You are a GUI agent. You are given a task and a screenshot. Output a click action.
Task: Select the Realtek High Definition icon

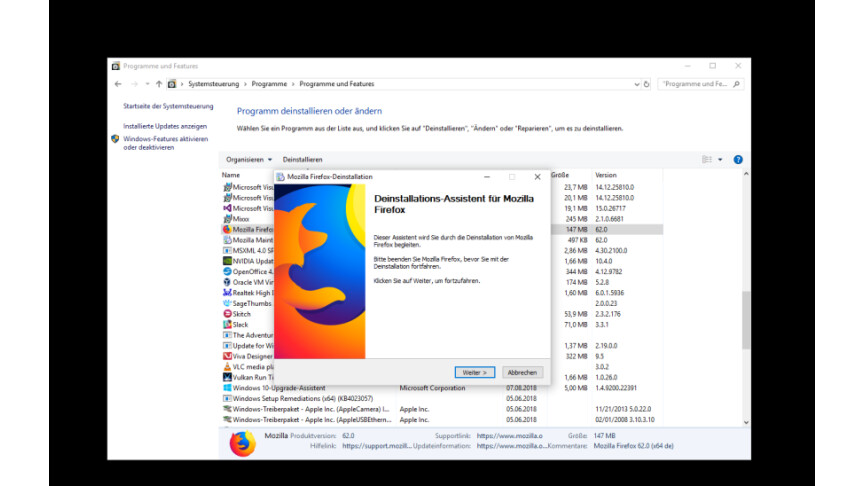pyautogui.click(x=227, y=293)
